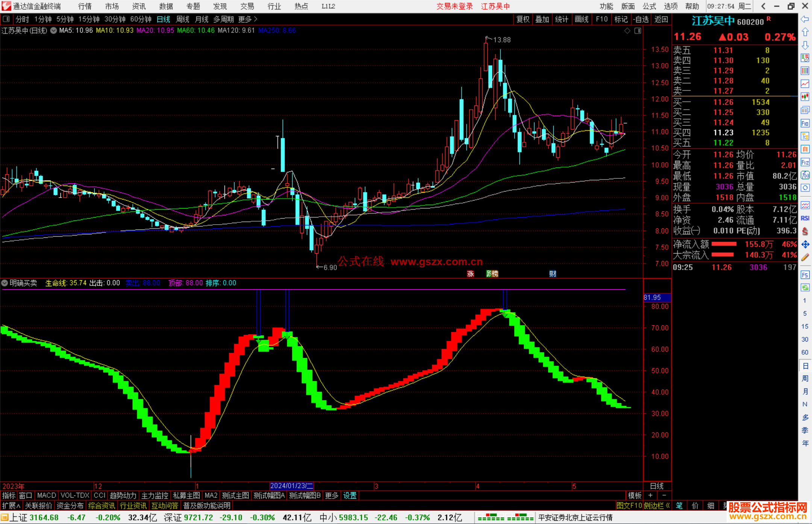Click the F12 trade sidebar icon
812x524 pixels.
[x=805, y=162]
